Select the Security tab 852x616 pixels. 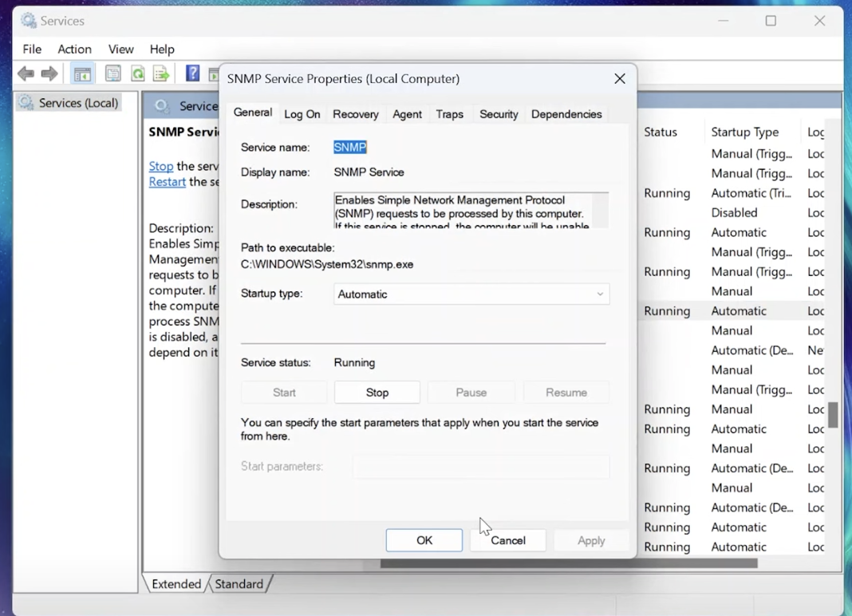pyautogui.click(x=499, y=114)
